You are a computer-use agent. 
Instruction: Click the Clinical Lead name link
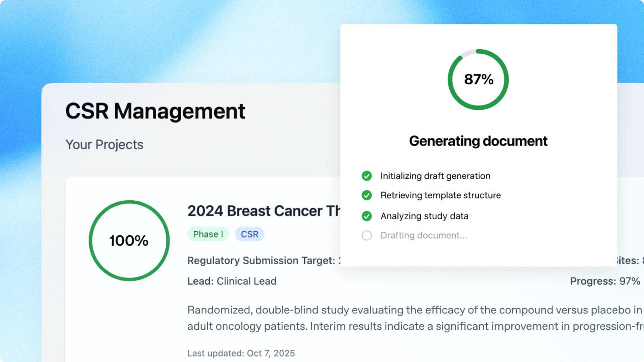click(246, 281)
